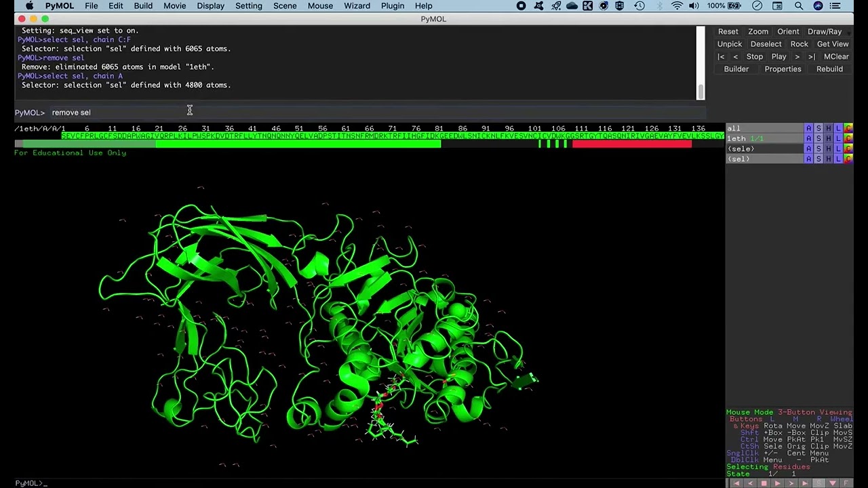Open Color menu for object 1eth

848,138
